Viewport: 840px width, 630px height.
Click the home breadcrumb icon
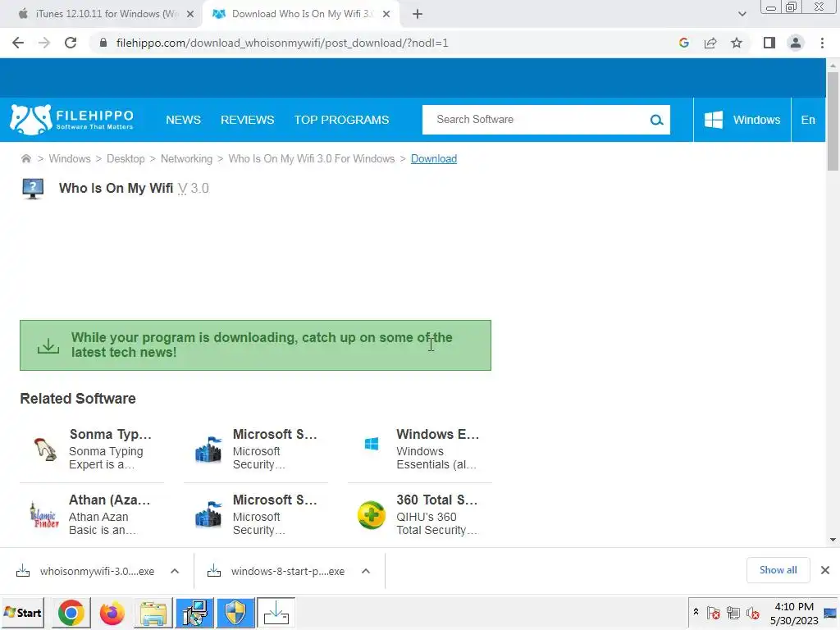pos(25,158)
